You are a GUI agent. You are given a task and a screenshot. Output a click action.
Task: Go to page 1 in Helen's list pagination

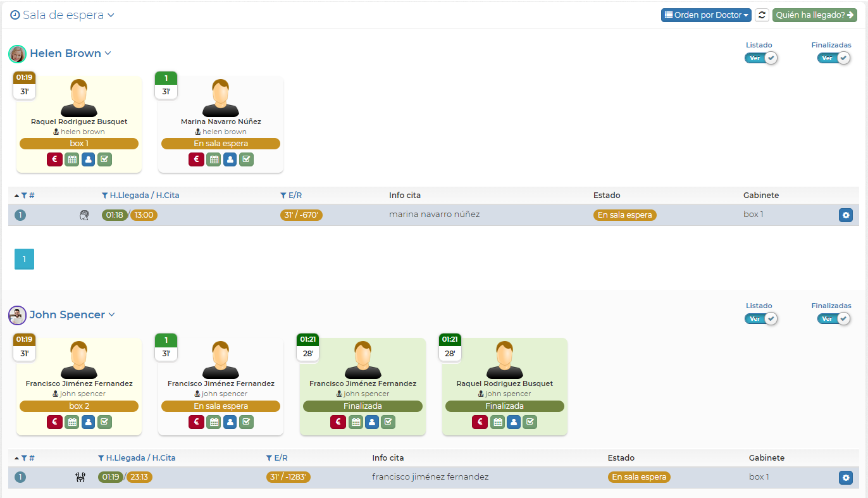pos(24,259)
